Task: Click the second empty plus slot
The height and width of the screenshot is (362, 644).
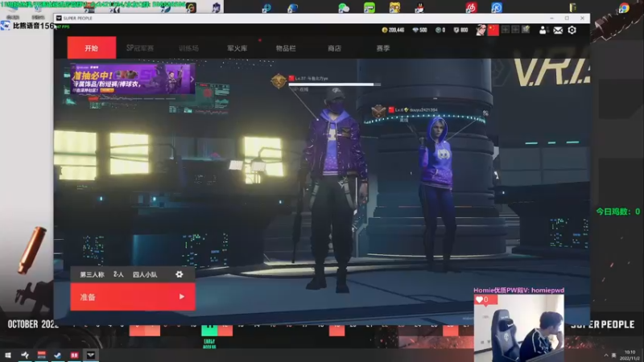Action: 515,30
